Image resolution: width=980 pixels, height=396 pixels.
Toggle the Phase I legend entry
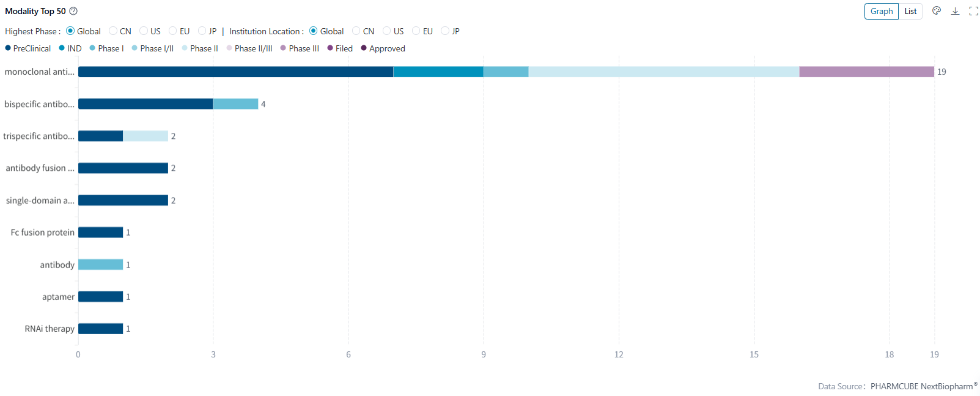[106, 48]
